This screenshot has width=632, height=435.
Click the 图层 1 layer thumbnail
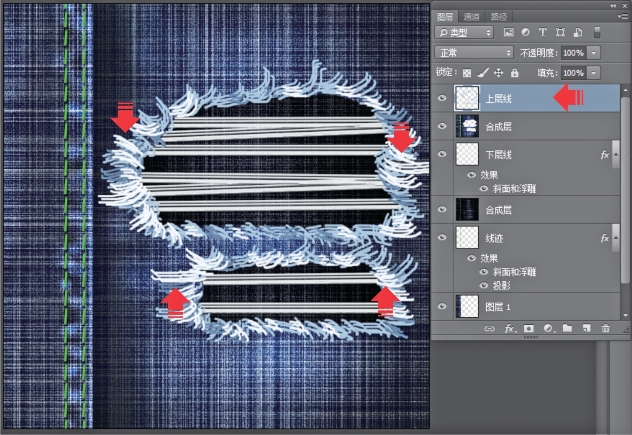pyautogui.click(x=467, y=306)
